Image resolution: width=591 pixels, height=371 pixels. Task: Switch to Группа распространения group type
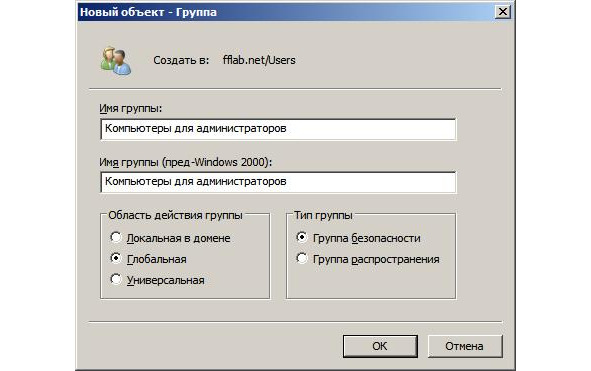302,259
